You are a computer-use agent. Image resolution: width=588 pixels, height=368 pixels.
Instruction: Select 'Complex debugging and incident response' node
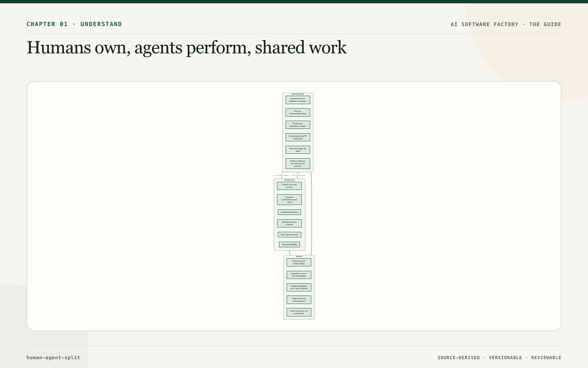pos(299,287)
